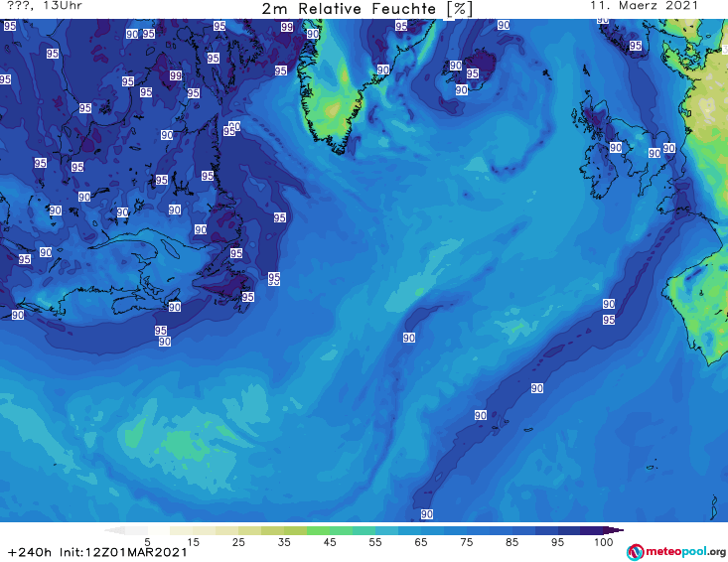728x562 pixels.
Task: Click the '5' tick label on the color scale
Action: (147, 542)
